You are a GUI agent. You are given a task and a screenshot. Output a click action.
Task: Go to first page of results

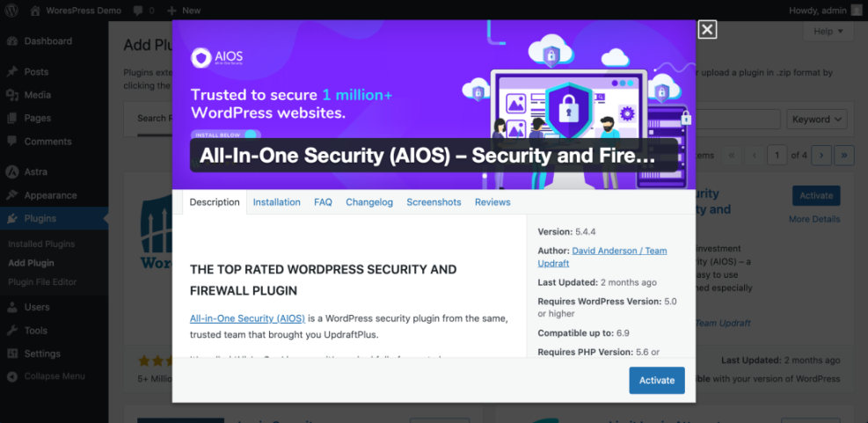point(732,156)
